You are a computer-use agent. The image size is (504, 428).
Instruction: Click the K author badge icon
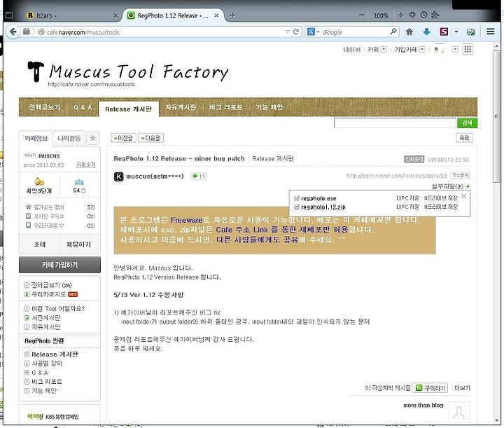(x=118, y=177)
